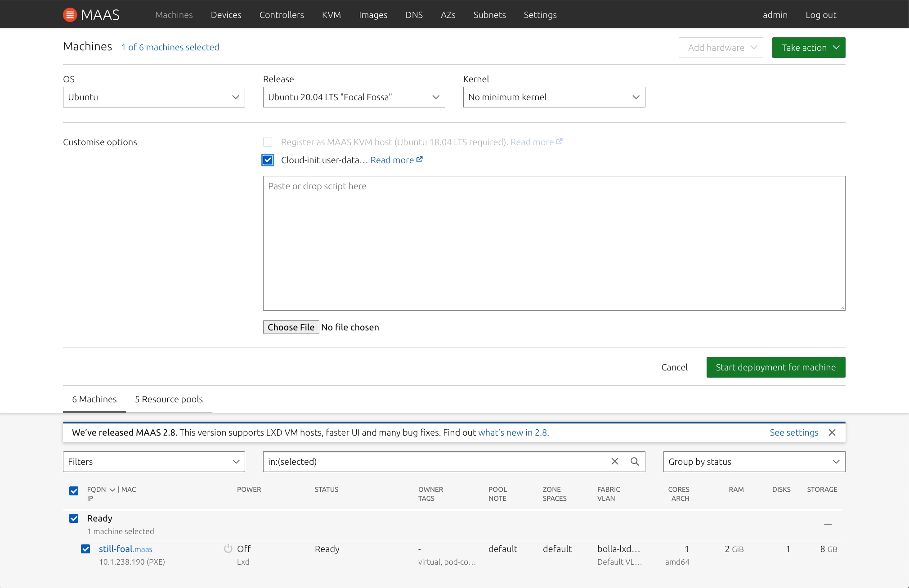This screenshot has width=909, height=588.
Task: Open the Take action dropdown button
Action: coord(808,48)
